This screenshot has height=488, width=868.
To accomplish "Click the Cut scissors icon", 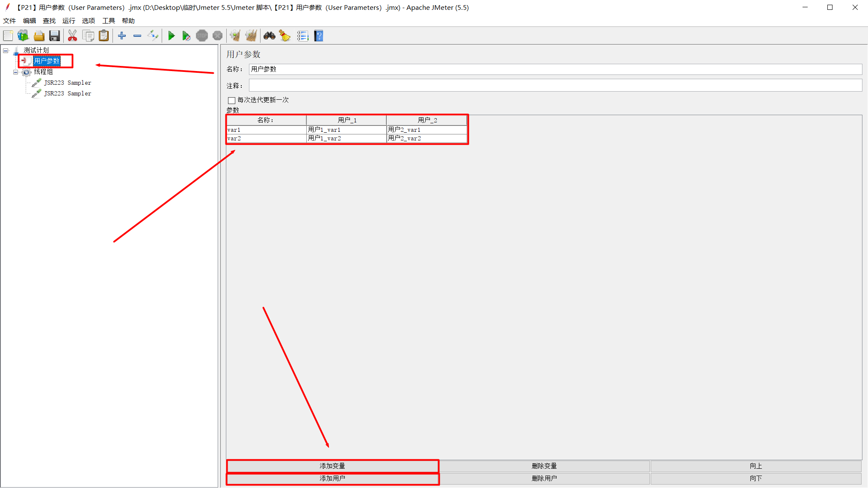I will [x=72, y=36].
